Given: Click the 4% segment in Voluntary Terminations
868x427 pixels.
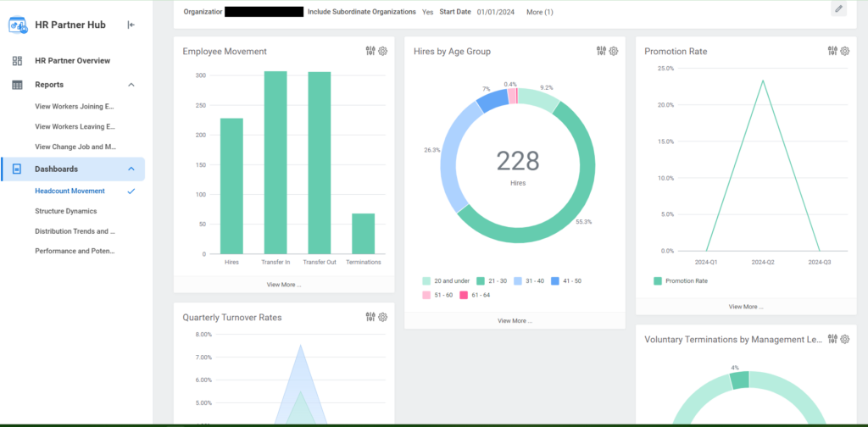Looking at the screenshot, I should (x=739, y=380).
